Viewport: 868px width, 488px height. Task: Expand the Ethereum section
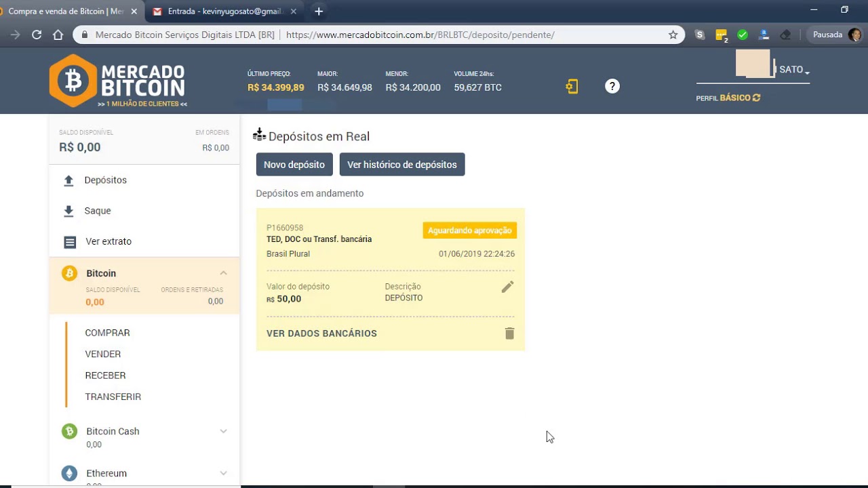pos(223,473)
